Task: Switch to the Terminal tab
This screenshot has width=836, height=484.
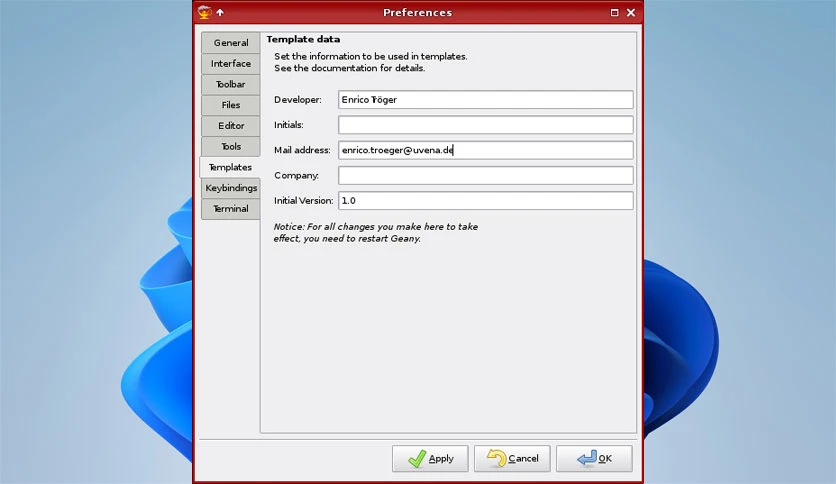Action: [231, 209]
